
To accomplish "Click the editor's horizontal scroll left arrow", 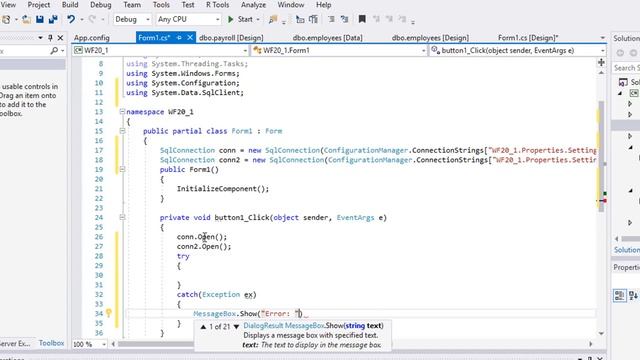I will [x=113, y=344].
